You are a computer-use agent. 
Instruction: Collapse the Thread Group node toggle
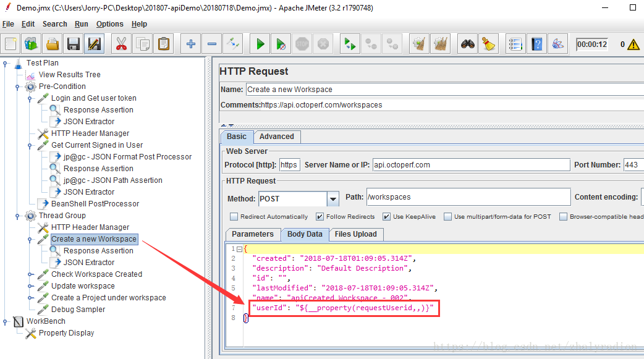point(18,216)
